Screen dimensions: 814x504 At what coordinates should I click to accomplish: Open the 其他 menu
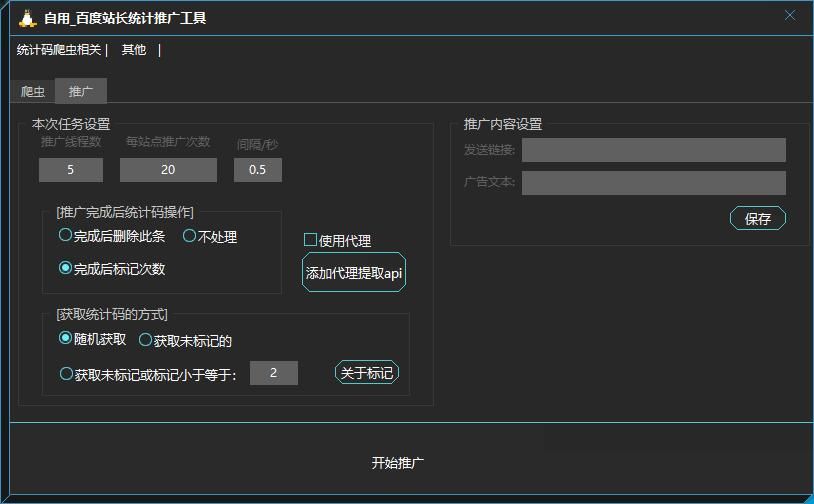click(134, 50)
